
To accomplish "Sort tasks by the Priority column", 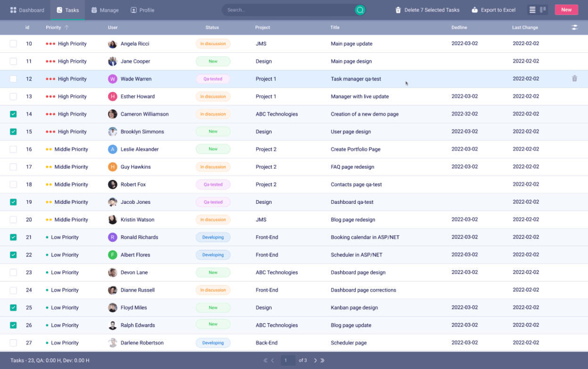I will [53, 27].
